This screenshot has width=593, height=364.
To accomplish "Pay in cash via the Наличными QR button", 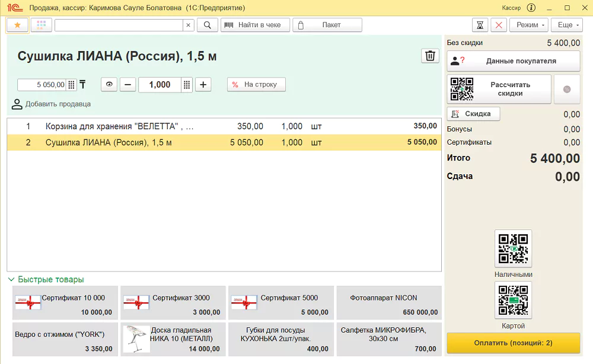I will (513, 248).
